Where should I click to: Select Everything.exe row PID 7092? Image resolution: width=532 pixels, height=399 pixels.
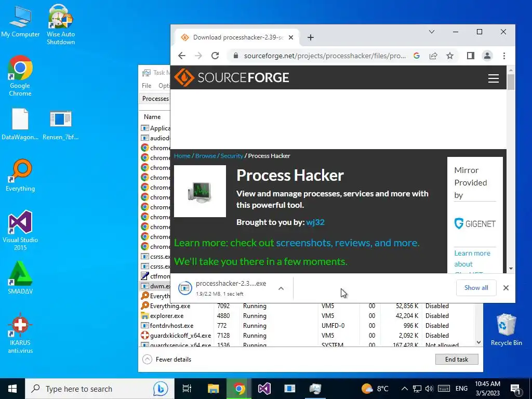pyautogui.click(x=307, y=306)
